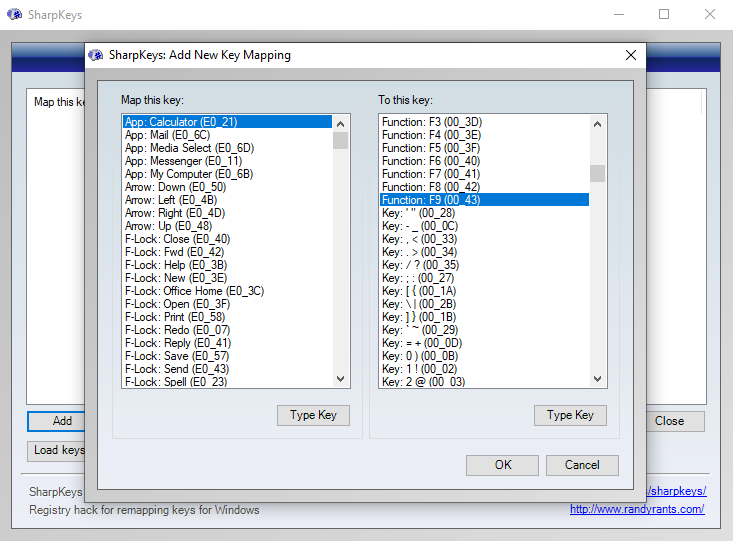This screenshot has height=541, width=733.
Task: Choose Key: \ | (00_2B)
Action: (x=484, y=304)
